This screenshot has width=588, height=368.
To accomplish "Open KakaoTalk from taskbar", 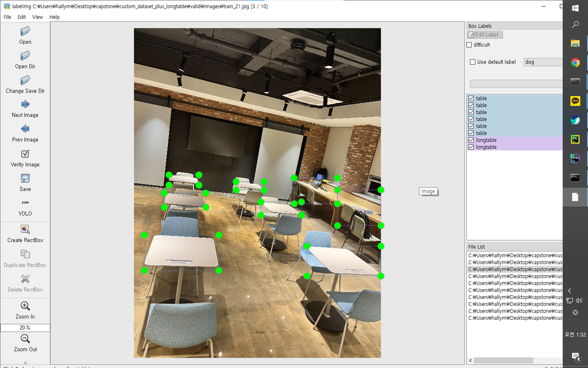I will [x=575, y=101].
